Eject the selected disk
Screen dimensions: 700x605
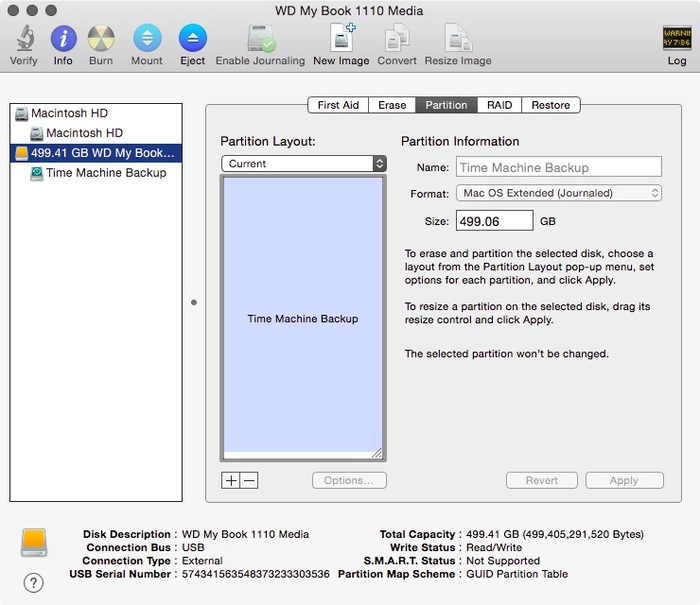tap(192, 38)
